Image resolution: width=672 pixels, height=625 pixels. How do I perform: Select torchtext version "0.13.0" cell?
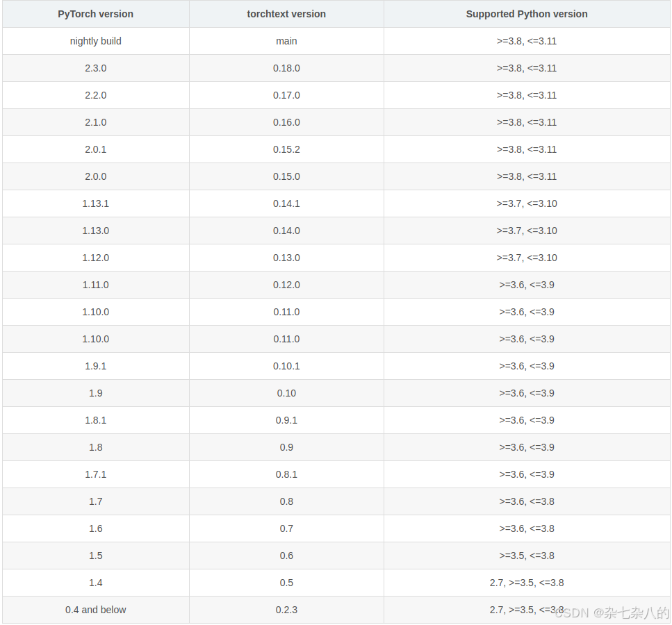286,258
